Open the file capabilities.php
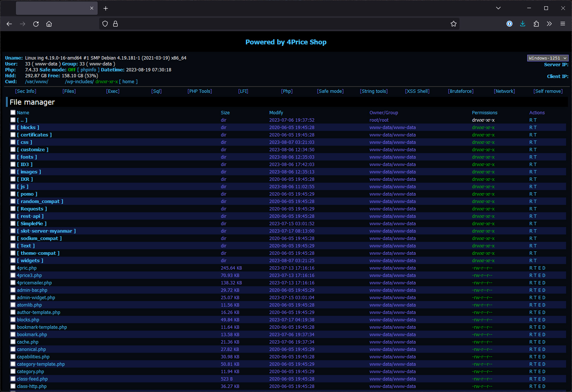572x392 pixels. coord(33,357)
